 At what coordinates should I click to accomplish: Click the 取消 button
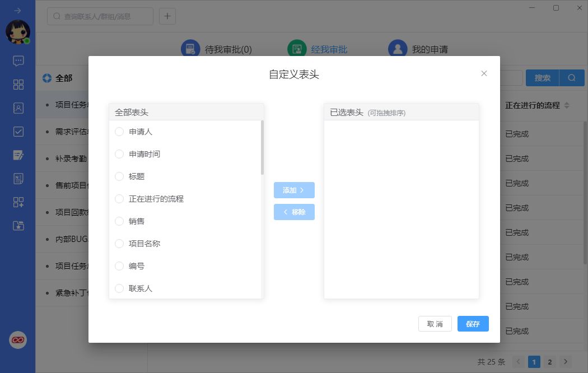[x=435, y=324]
